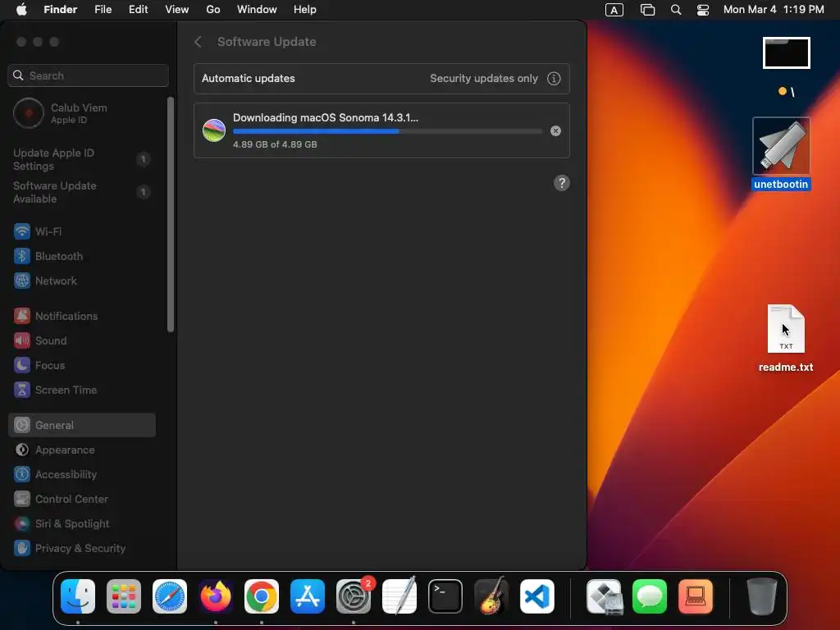The width and height of the screenshot is (840, 630).
Task: Select the unetbootin desktop icon
Action: point(782,154)
